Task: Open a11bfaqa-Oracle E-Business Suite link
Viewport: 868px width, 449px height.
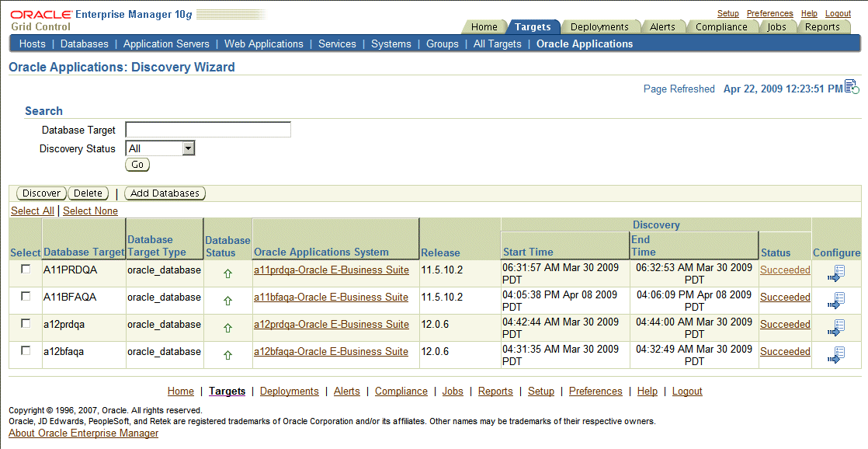Action: point(331,298)
